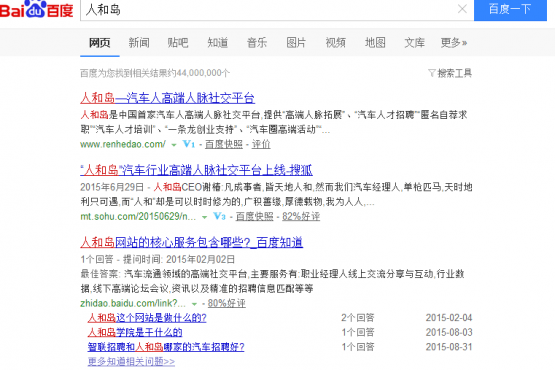The height and width of the screenshot is (370, 555).
Task: Click the www.renhedao.com/ green URL
Action: coord(123,144)
